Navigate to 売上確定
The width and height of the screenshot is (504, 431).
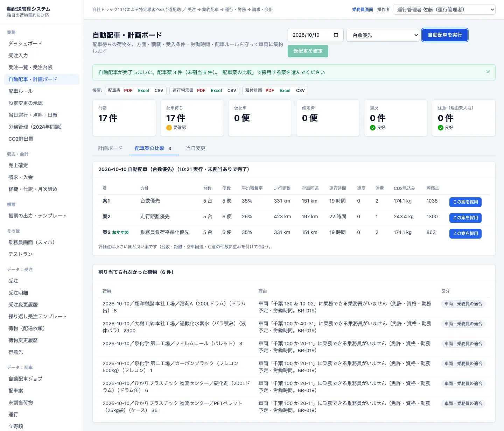[42, 165]
